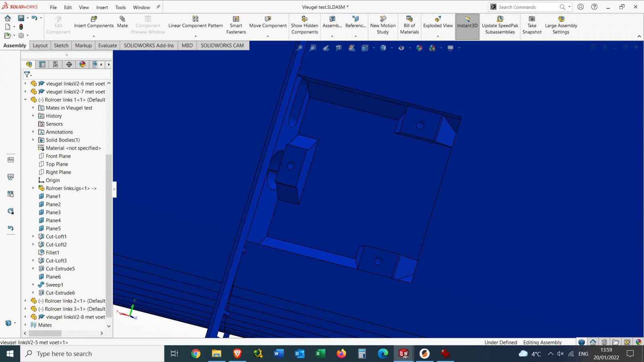
Task: Open Large Assembly Settings
Action: point(561,25)
